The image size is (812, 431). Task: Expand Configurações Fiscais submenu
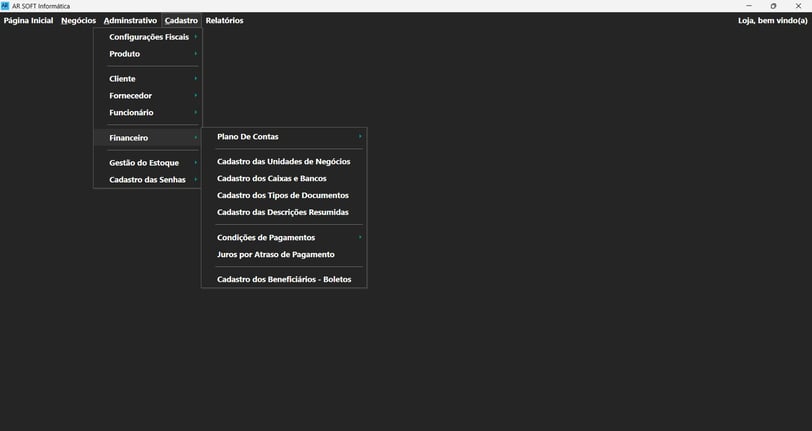[x=148, y=37]
